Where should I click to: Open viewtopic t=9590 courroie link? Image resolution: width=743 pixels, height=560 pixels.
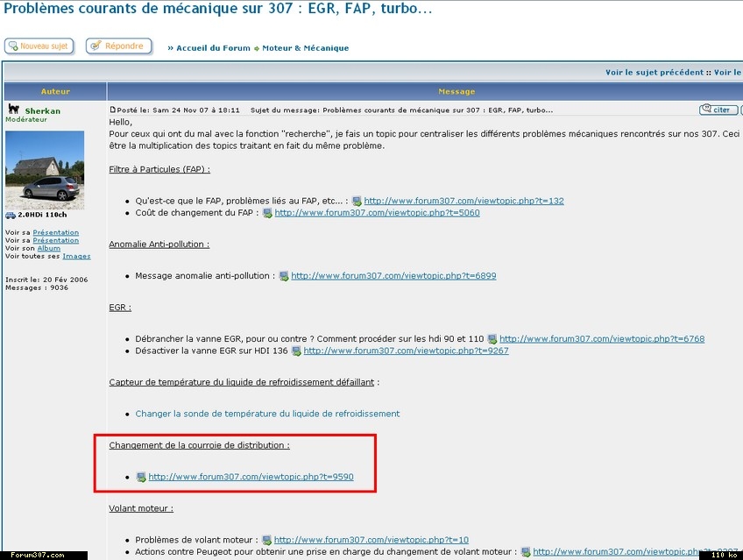click(251, 477)
